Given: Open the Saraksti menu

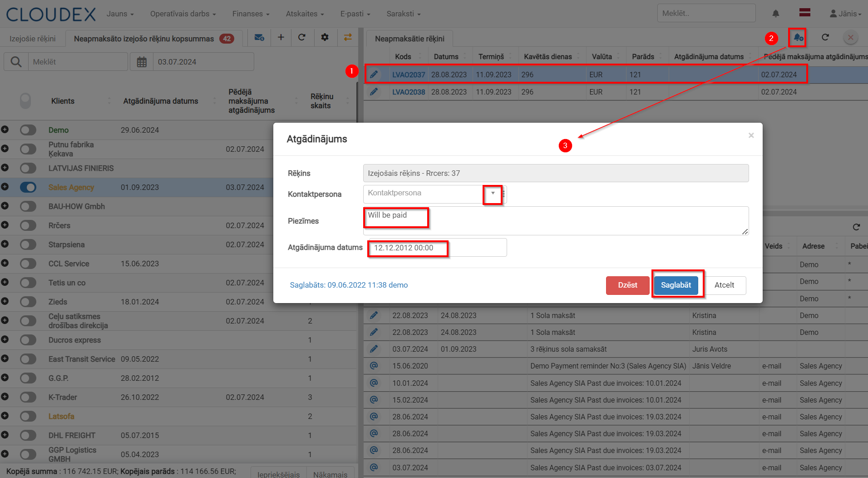Looking at the screenshot, I should 403,14.
